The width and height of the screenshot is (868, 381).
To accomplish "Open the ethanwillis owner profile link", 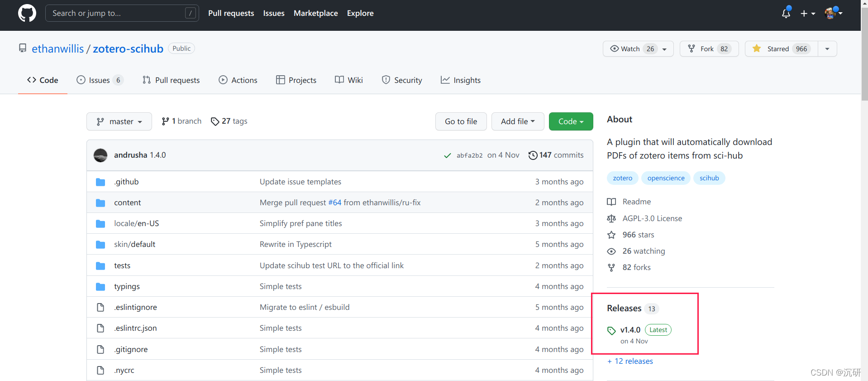I will pyautogui.click(x=58, y=48).
